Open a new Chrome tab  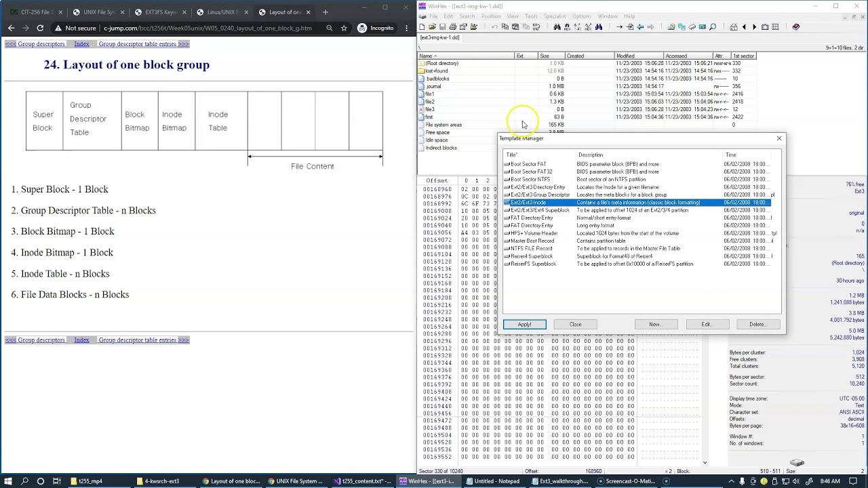[x=325, y=12]
